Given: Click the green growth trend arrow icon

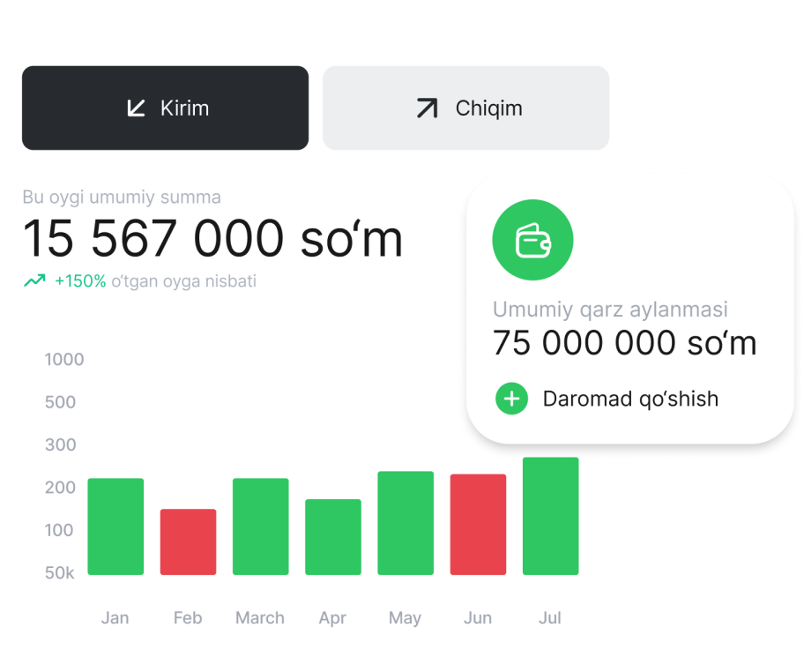Looking at the screenshot, I should click(x=34, y=280).
